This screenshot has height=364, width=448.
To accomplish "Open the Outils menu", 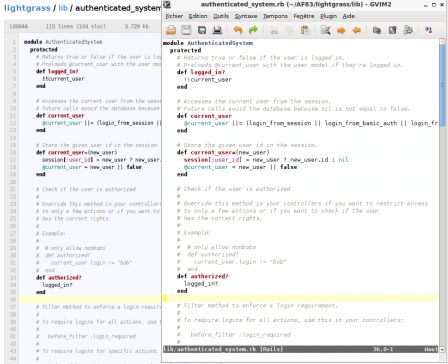I will coord(221,16).
